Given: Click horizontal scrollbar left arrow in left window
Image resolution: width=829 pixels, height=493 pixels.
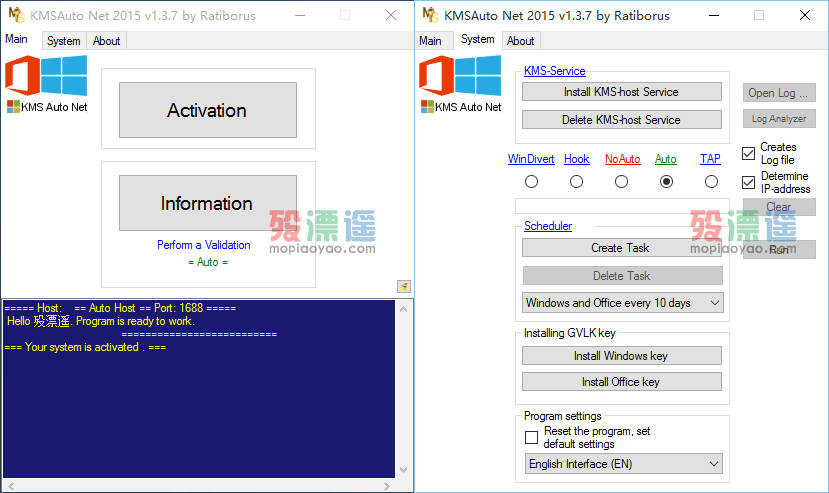Looking at the screenshot, I should 11,486.
